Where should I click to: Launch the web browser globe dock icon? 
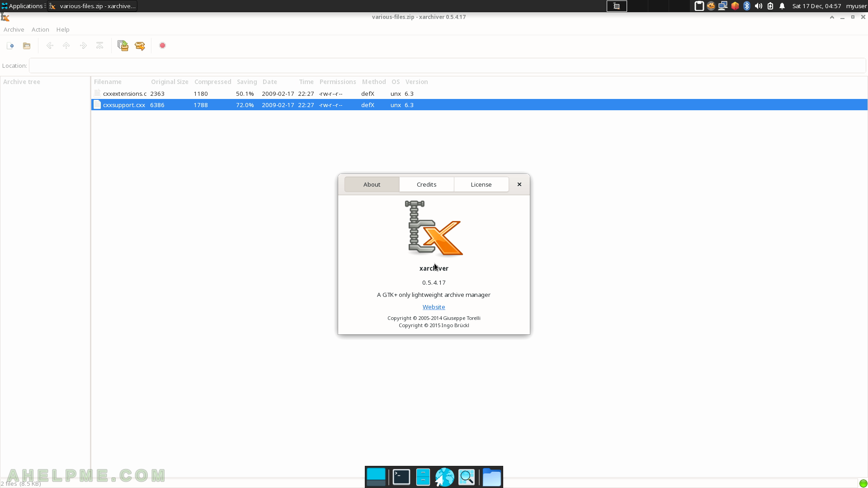pyautogui.click(x=444, y=477)
